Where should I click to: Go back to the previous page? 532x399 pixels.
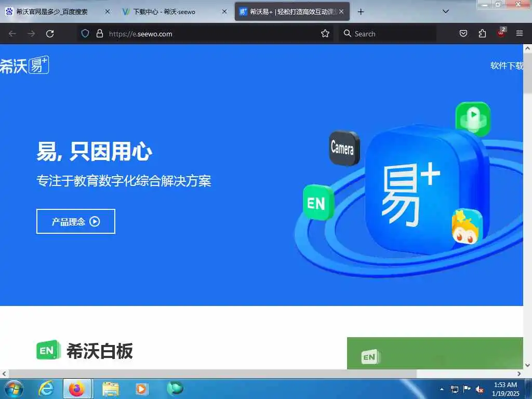point(12,34)
